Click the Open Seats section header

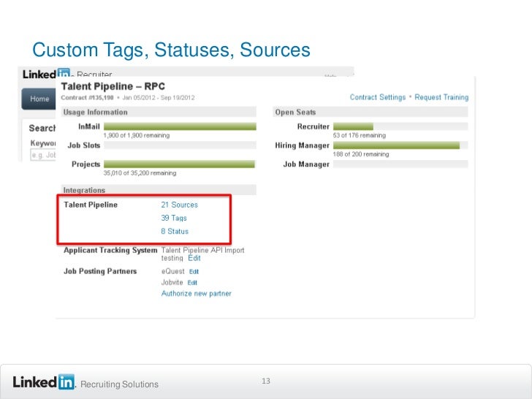click(x=370, y=113)
